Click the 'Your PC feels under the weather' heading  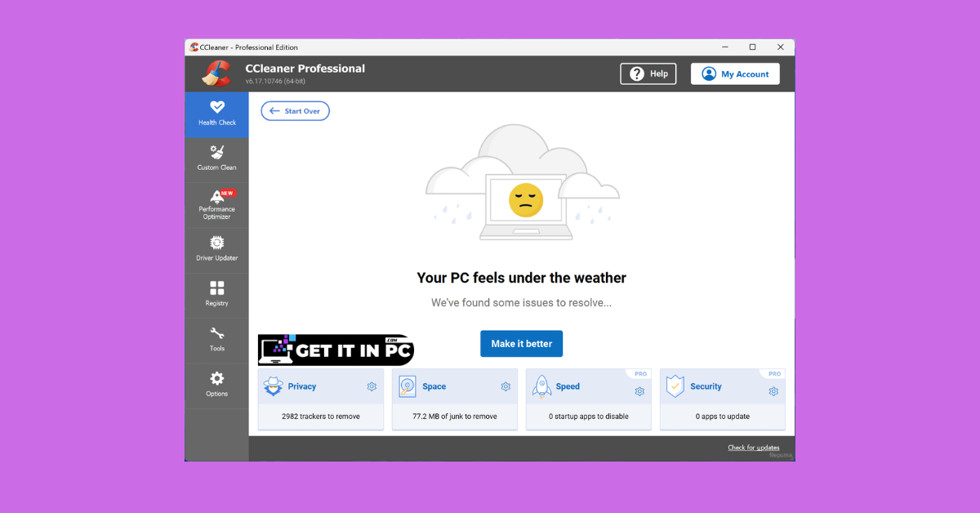pyautogui.click(x=522, y=278)
